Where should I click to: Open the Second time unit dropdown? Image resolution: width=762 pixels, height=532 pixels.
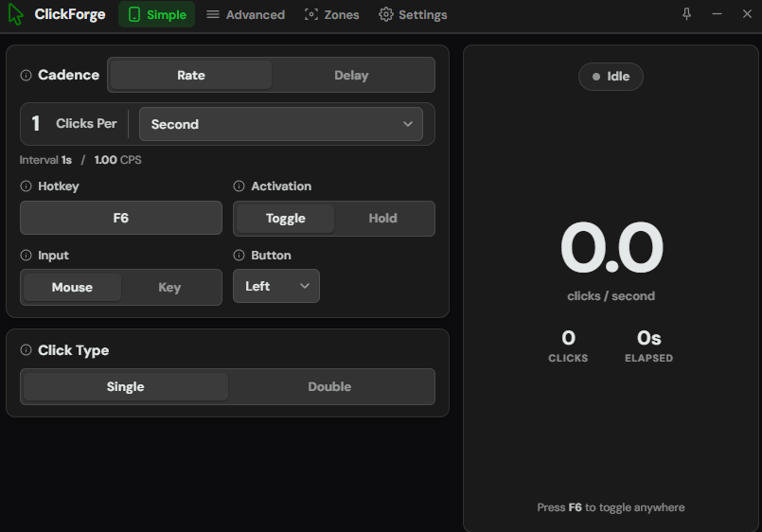(281, 124)
